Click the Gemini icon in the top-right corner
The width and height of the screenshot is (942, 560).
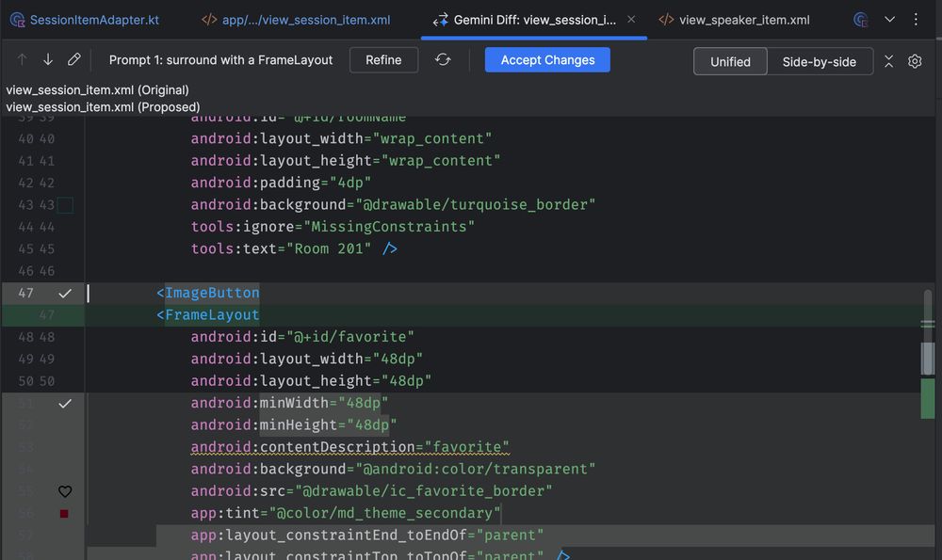861,19
